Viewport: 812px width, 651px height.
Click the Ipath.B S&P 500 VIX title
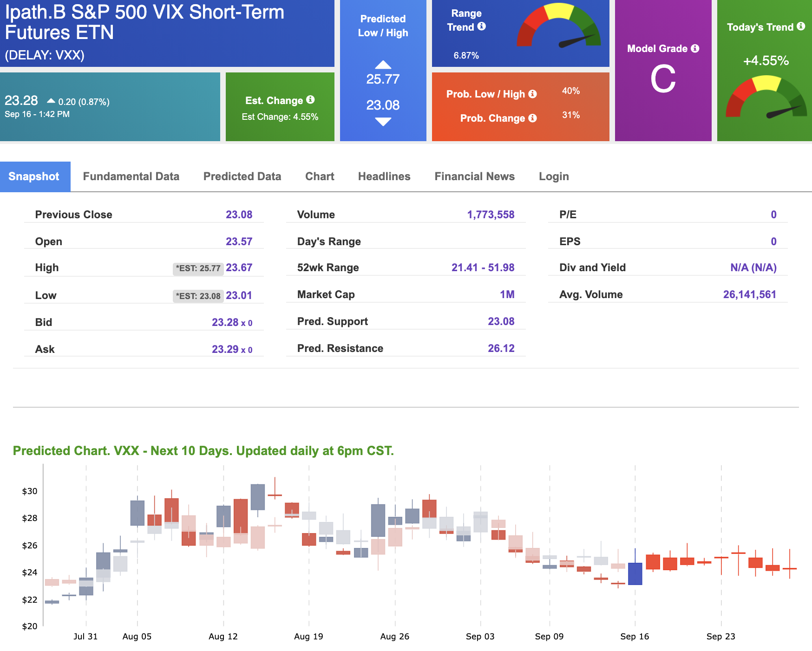point(144,22)
